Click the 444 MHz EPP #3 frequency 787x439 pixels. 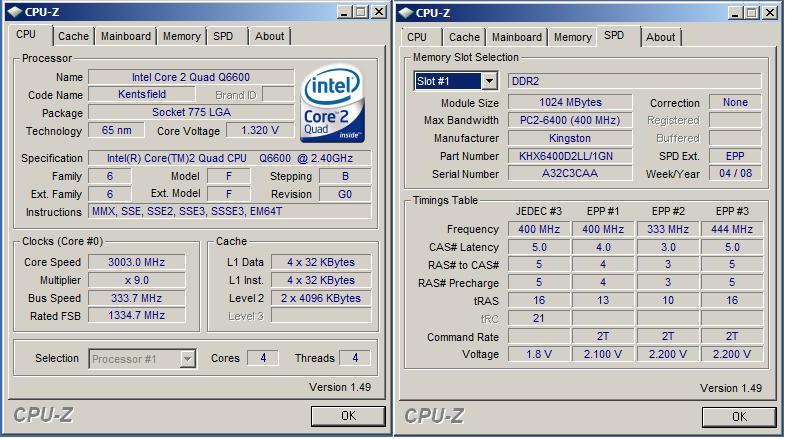click(x=732, y=229)
